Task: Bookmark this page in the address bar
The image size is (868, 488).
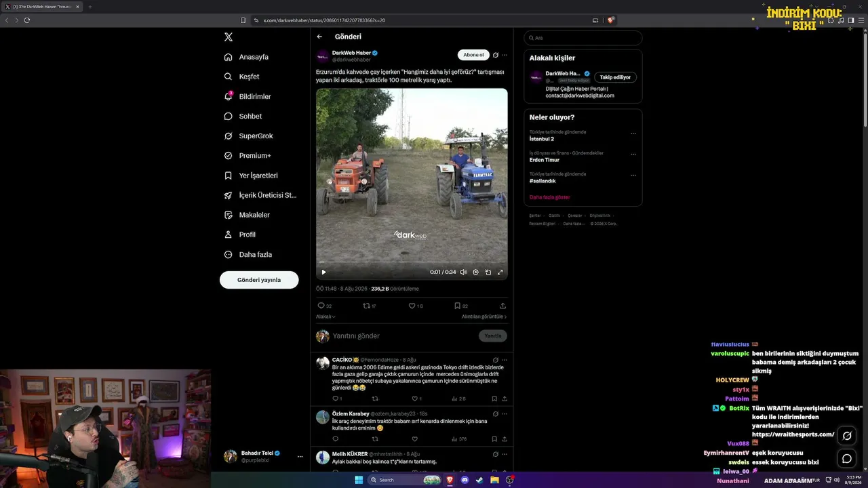Action: (243, 20)
